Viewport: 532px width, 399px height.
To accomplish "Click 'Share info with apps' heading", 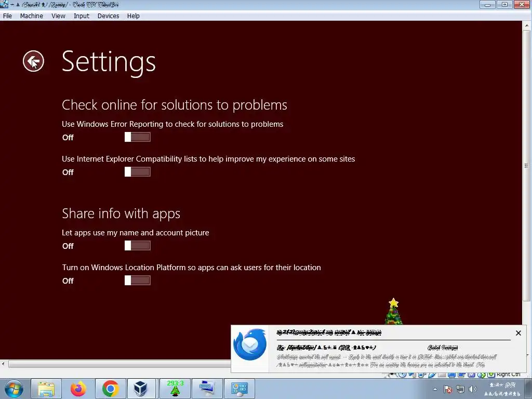I will point(121,214).
